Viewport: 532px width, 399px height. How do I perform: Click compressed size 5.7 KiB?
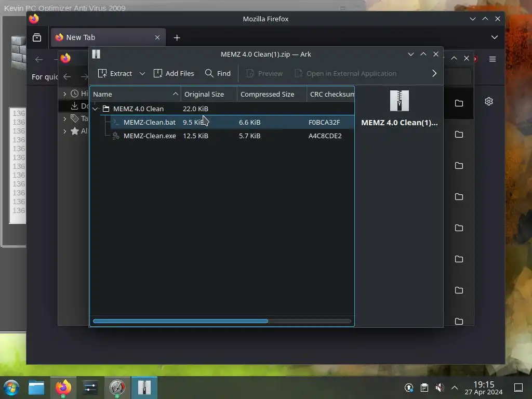250,136
